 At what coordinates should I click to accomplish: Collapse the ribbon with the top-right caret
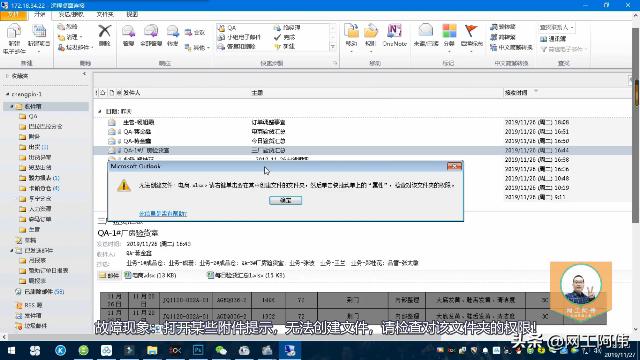click(635, 16)
